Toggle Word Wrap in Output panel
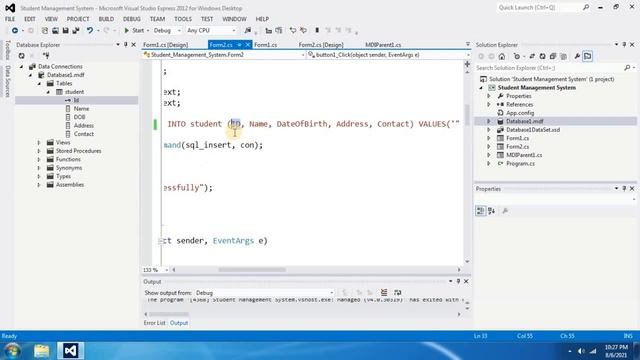640x360 pixels. click(397, 292)
